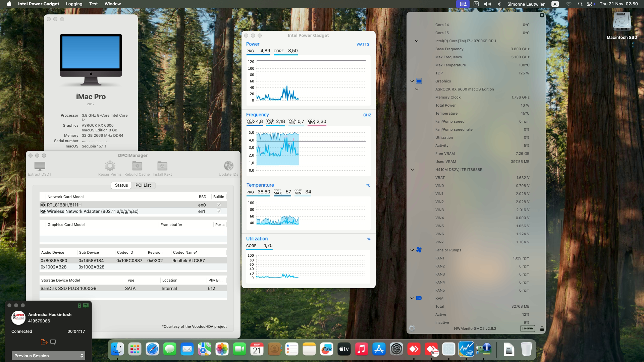Click the RAM section memory icon
Screen dimensions: 644x362
(419, 298)
